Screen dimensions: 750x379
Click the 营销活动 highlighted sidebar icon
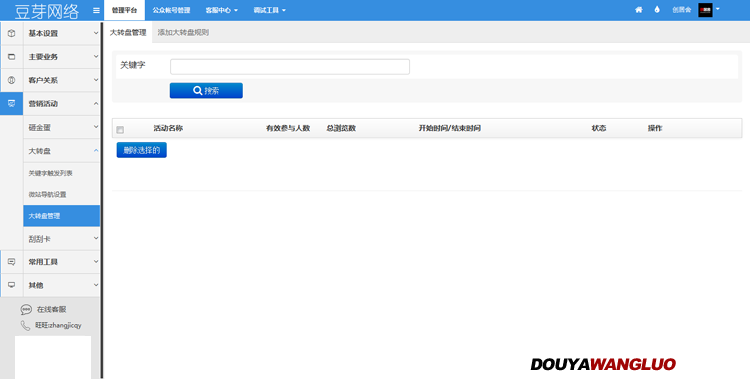[11, 103]
